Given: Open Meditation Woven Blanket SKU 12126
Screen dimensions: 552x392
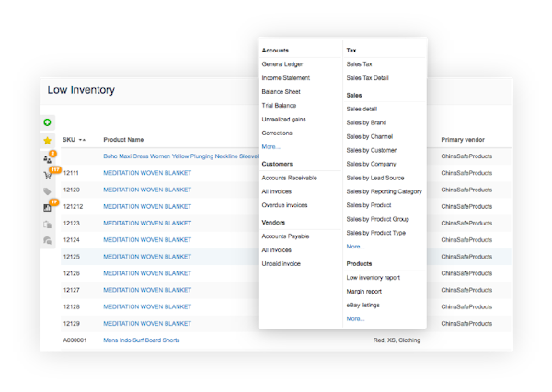Looking at the screenshot, I should pos(147,273).
